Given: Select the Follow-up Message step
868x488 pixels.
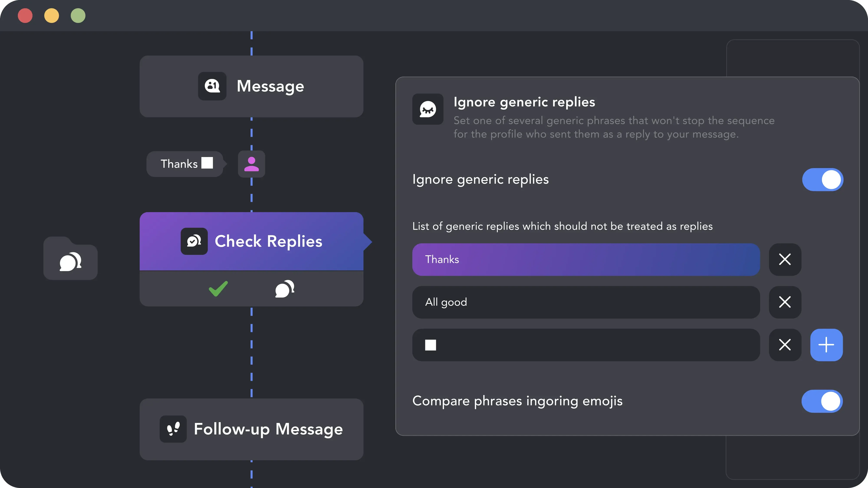Looking at the screenshot, I should point(251,429).
